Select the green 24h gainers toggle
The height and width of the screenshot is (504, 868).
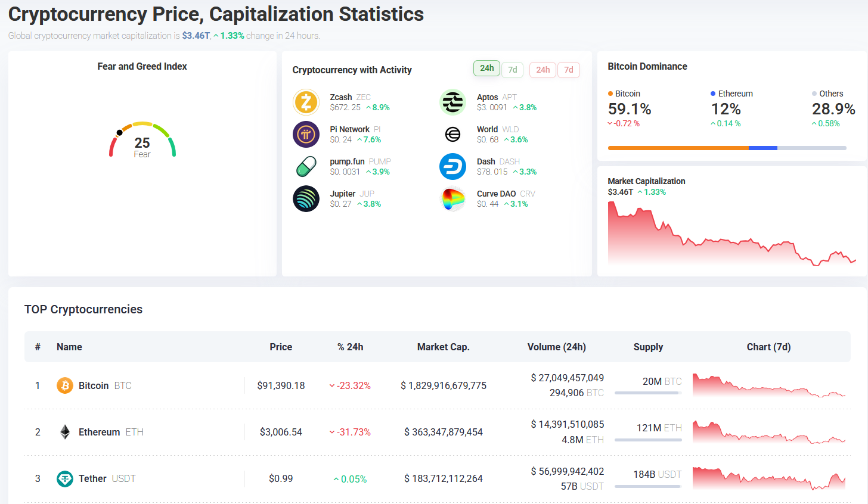click(x=486, y=69)
